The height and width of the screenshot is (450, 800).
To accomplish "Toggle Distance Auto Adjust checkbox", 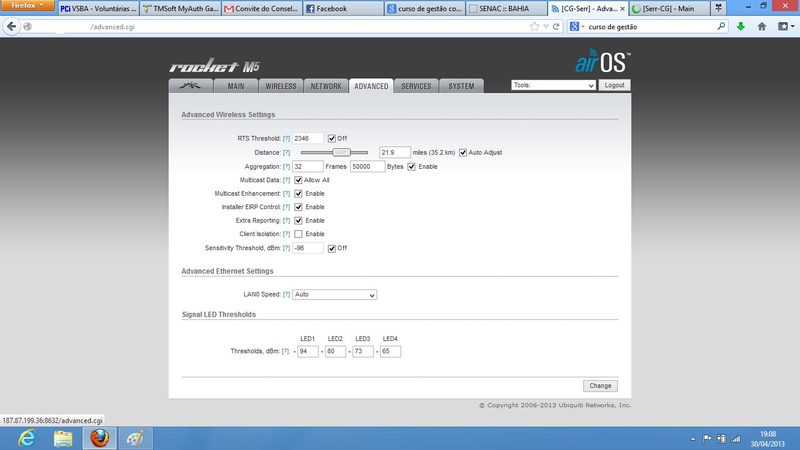I will pyautogui.click(x=463, y=153).
